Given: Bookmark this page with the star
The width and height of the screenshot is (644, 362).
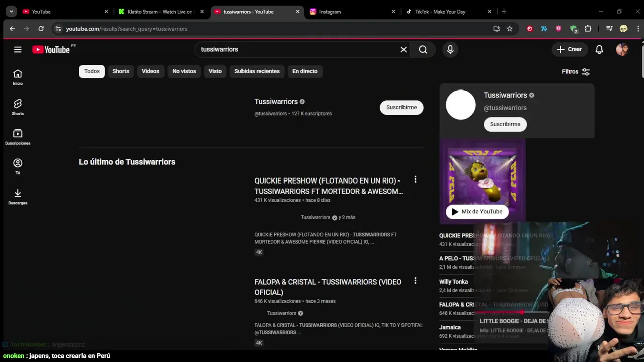Looking at the screenshot, I should (510, 29).
